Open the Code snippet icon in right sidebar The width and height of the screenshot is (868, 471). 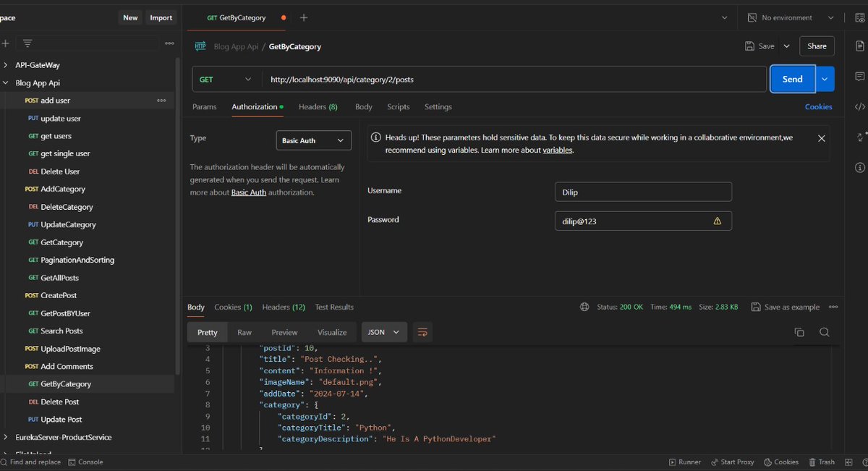coord(859,107)
